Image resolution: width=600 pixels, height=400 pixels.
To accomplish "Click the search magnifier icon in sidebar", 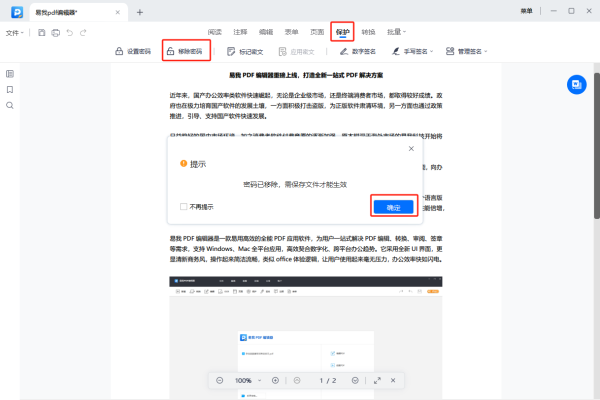I will pyautogui.click(x=10, y=105).
